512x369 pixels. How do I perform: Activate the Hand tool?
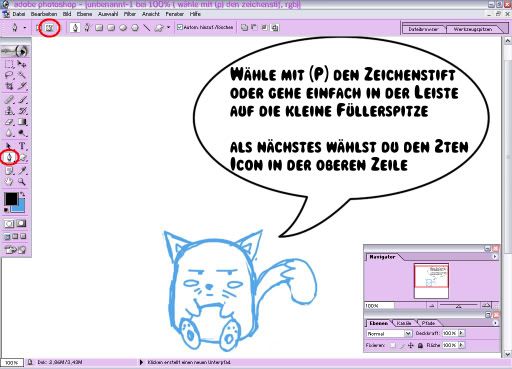[x=9, y=182]
